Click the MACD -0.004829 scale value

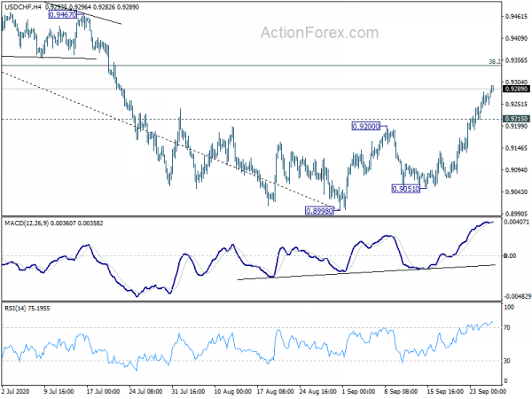(517, 296)
